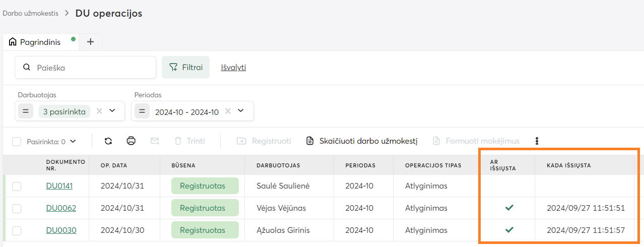Expand the Darbuotojas filter dropdown
This screenshot has width=644, height=247.
[x=112, y=111]
